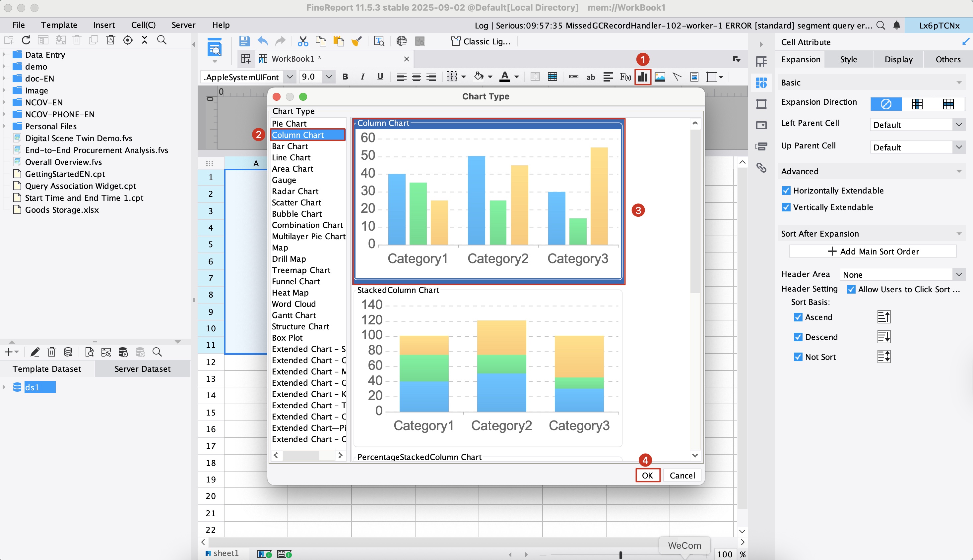
Task: Select no expansion direction
Action: [886, 104]
